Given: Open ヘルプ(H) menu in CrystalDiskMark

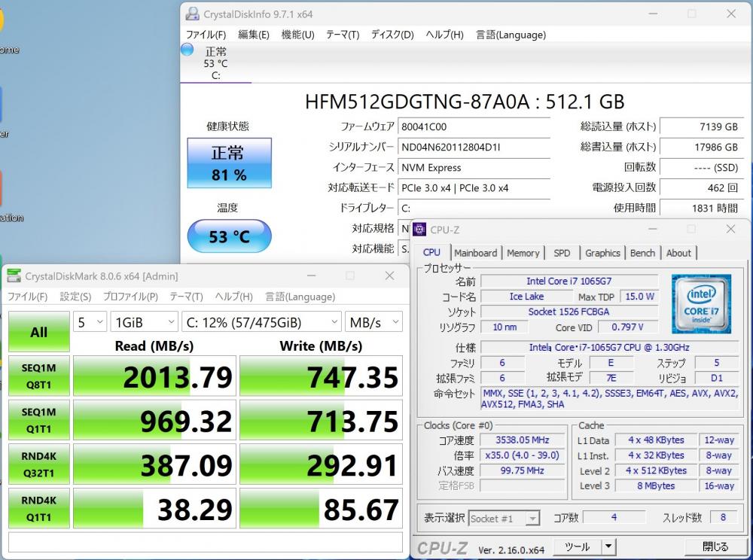Looking at the screenshot, I should 234,297.
